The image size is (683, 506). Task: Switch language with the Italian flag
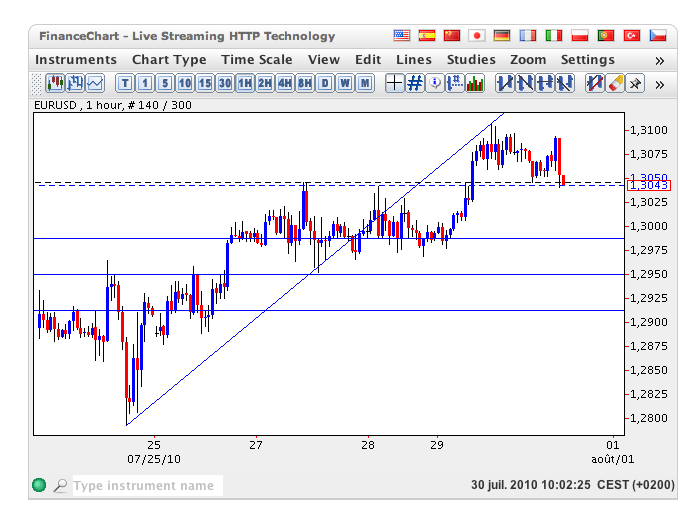point(554,35)
